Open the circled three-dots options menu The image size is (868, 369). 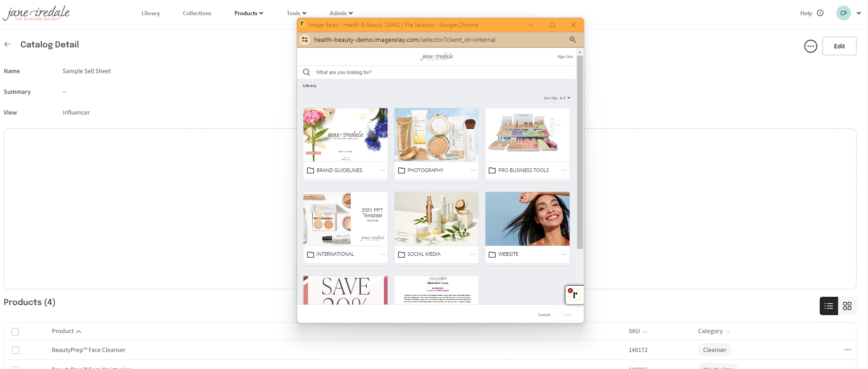tap(811, 46)
